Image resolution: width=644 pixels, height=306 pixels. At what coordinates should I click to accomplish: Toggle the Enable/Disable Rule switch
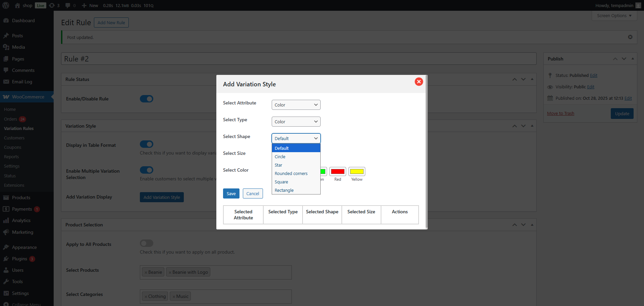pos(147,99)
